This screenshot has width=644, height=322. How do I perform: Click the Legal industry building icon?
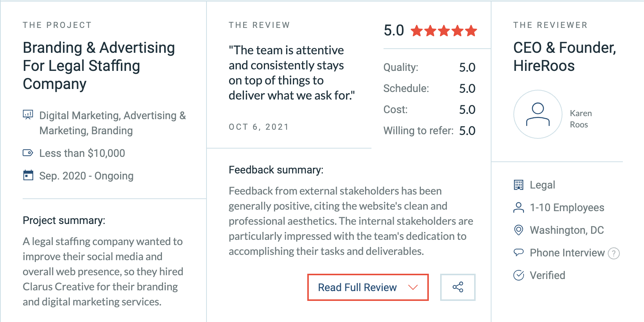[519, 185]
